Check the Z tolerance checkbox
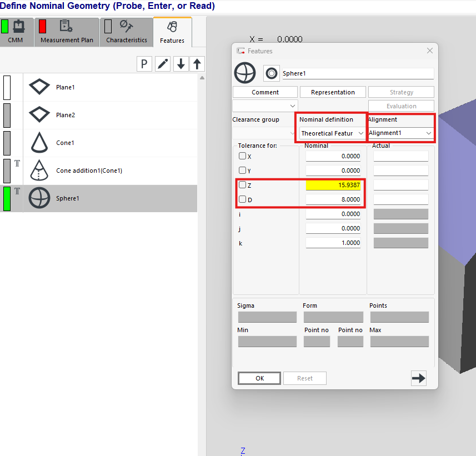The image size is (476, 456). 242,185
